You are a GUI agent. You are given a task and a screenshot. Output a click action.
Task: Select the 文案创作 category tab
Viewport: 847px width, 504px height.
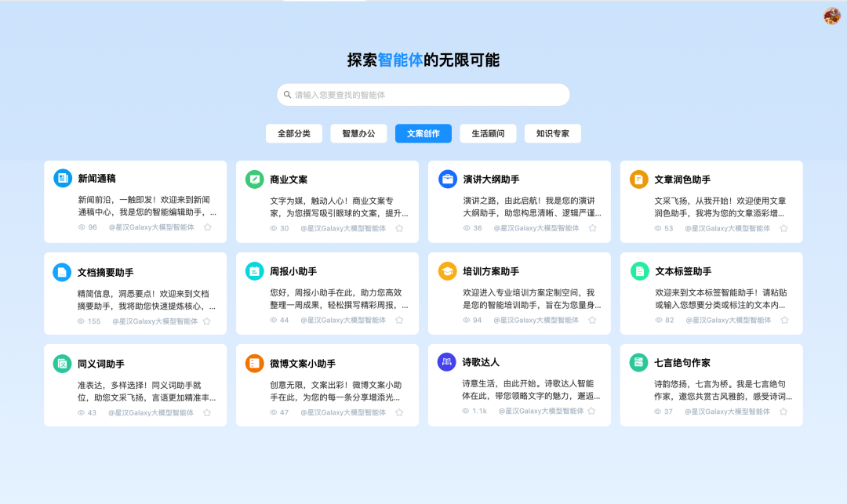[423, 133]
